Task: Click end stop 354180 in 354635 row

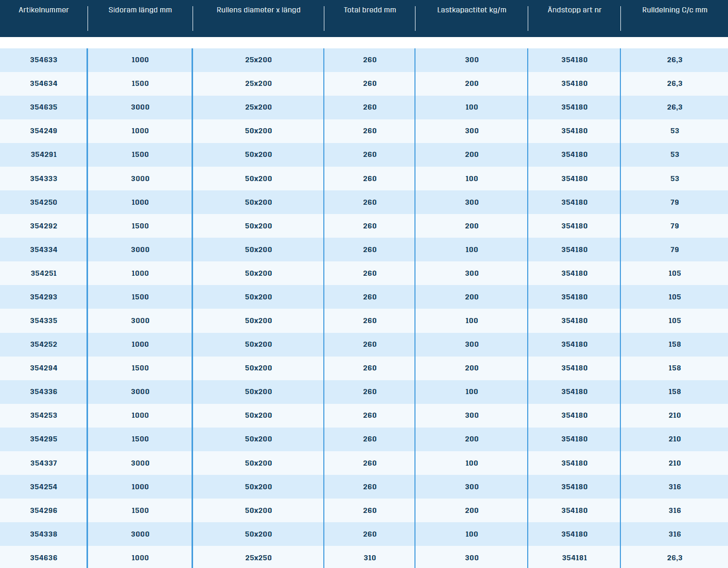Action: tap(575, 107)
